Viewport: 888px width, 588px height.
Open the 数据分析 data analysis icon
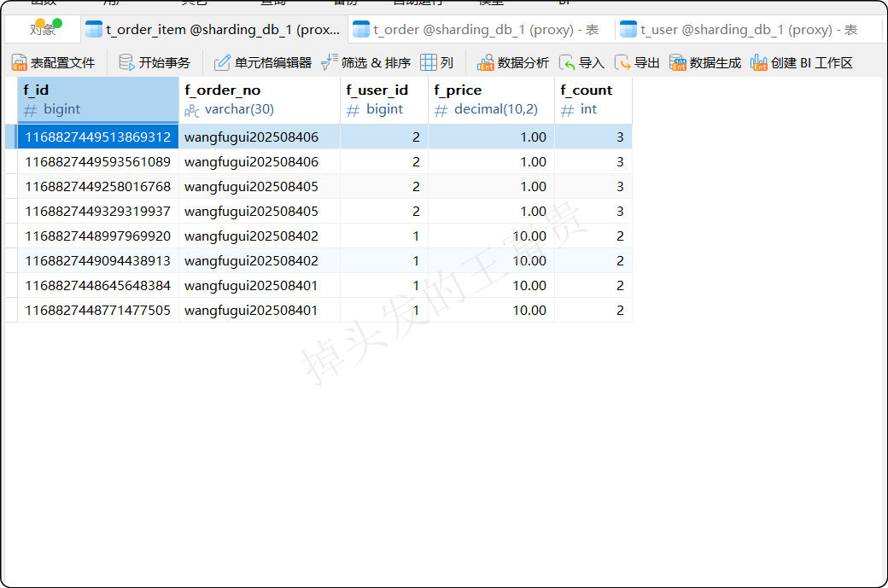[x=485, y=63]
